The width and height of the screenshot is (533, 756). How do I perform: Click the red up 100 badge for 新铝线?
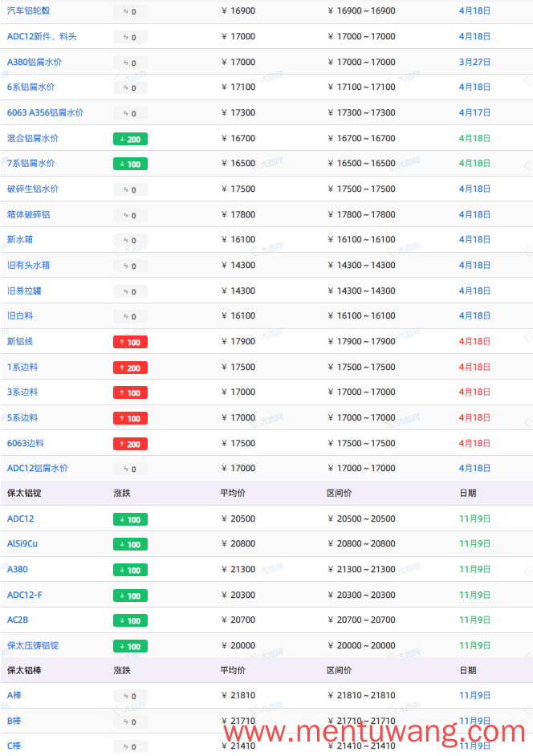(x=130, y=342)
